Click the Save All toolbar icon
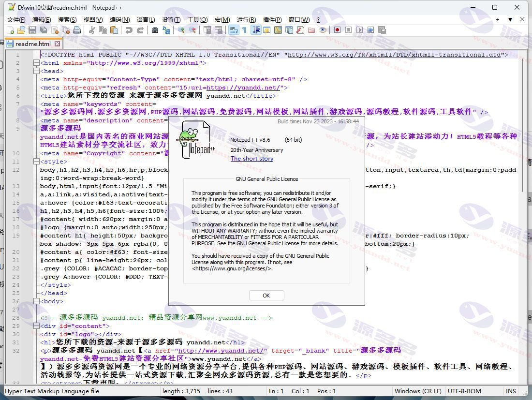 [44, 30]
